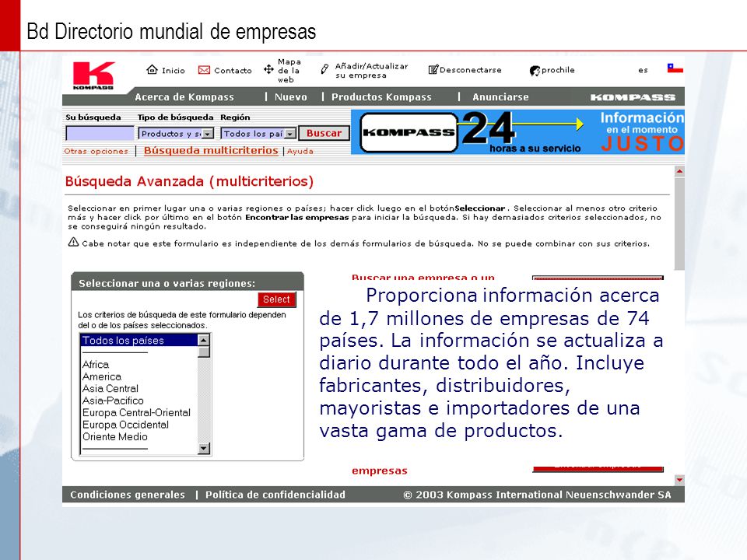
Task: Click the Ayuda link
Action: pos(300,151)
